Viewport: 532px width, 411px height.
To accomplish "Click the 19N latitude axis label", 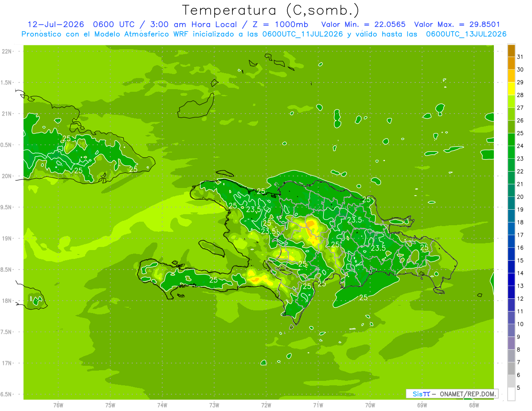I will click(x=7, y=239).
